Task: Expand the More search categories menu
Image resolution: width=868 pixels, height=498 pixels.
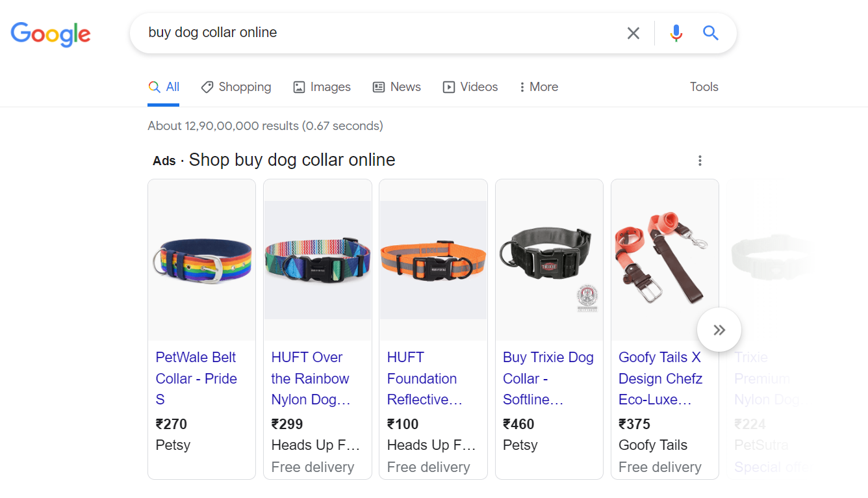Action: click(539, 87)
